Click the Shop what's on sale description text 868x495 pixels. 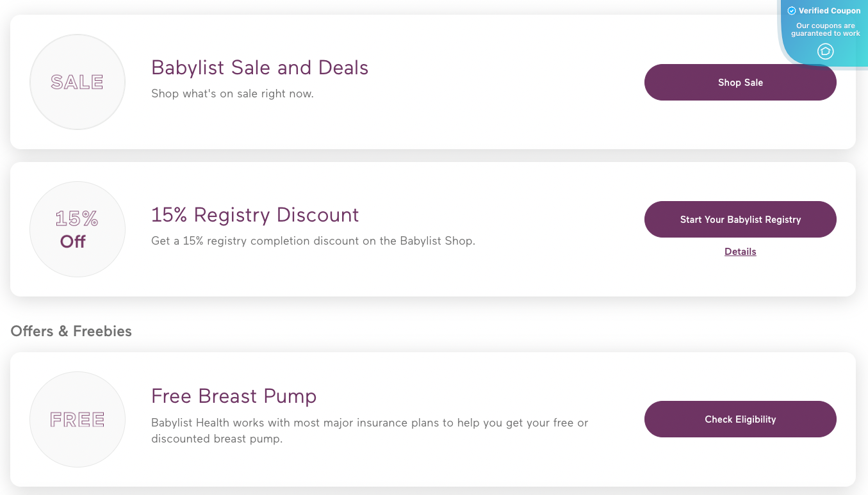point(233,93)
